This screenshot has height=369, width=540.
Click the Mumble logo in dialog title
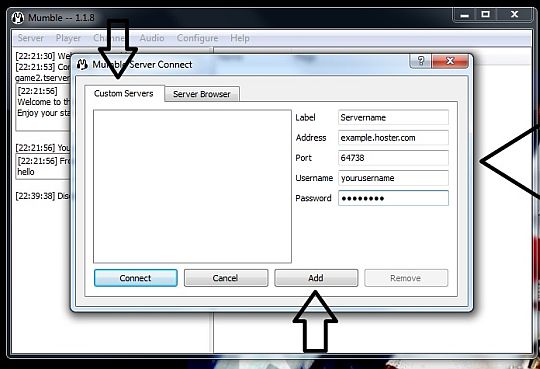point(82,64)
